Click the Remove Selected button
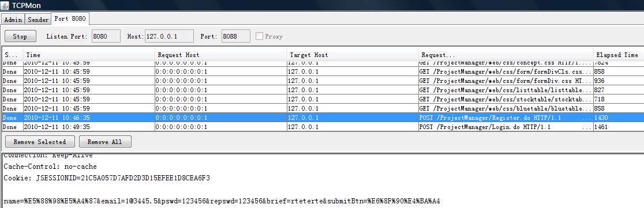This screenshot has width=644, height=208. tap(40, 142)
